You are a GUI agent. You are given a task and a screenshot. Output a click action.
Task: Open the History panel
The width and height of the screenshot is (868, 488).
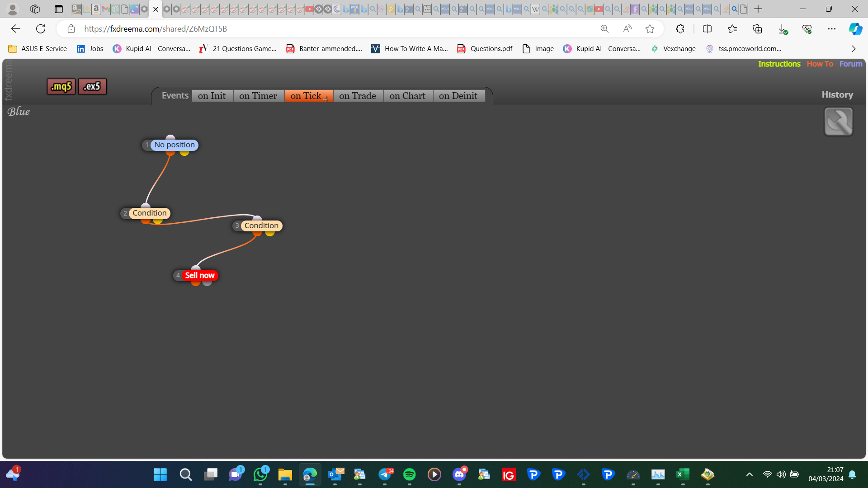click(x=837, y=95)
